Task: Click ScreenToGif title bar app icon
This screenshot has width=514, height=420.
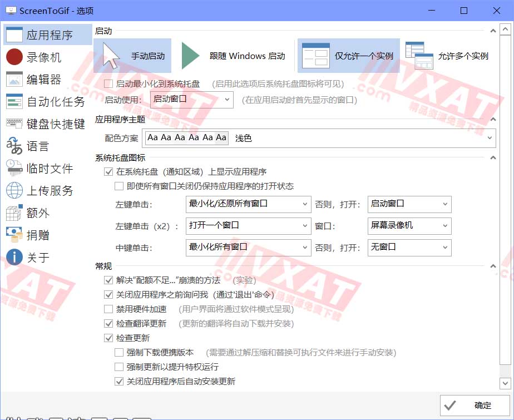Action: click(11, 11)
